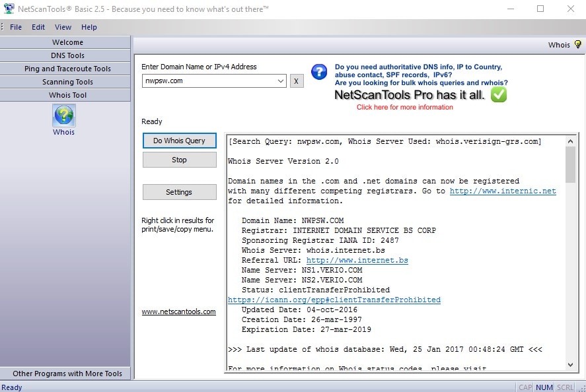
Task: Click the Name Server: NS2.VERIO.COM line
Action: [302, 280]
